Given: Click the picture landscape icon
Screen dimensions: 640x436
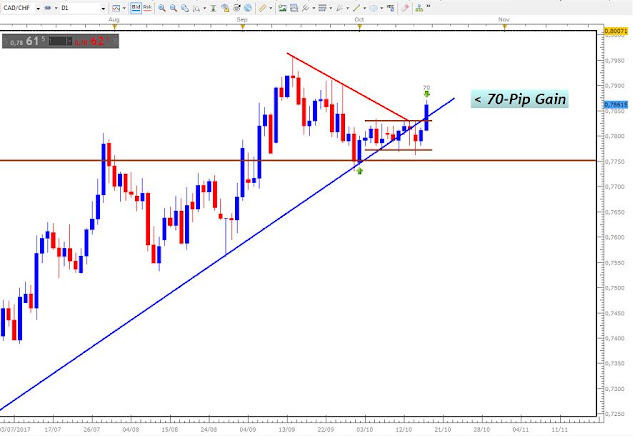Looking at the screenshot, I should (282, 8).
